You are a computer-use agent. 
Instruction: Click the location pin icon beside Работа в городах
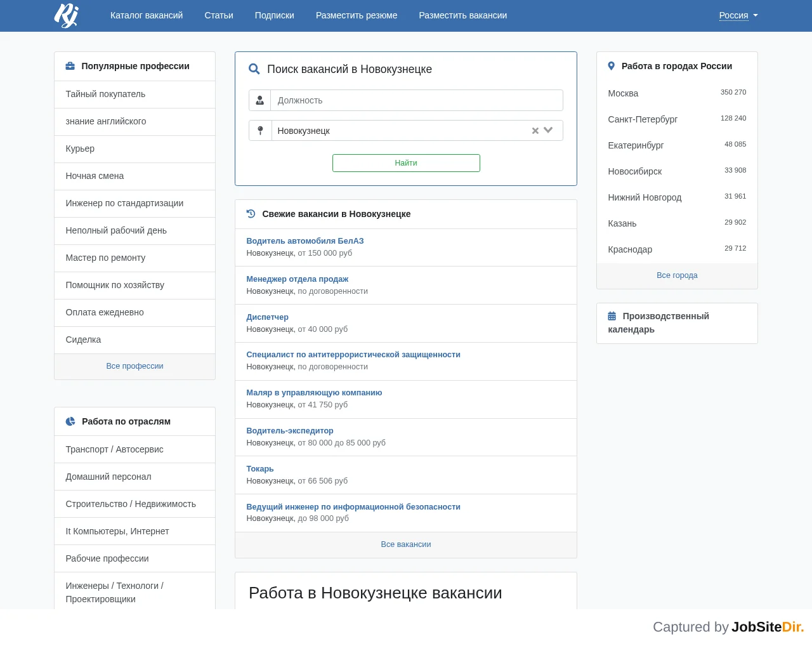(612, 66)
